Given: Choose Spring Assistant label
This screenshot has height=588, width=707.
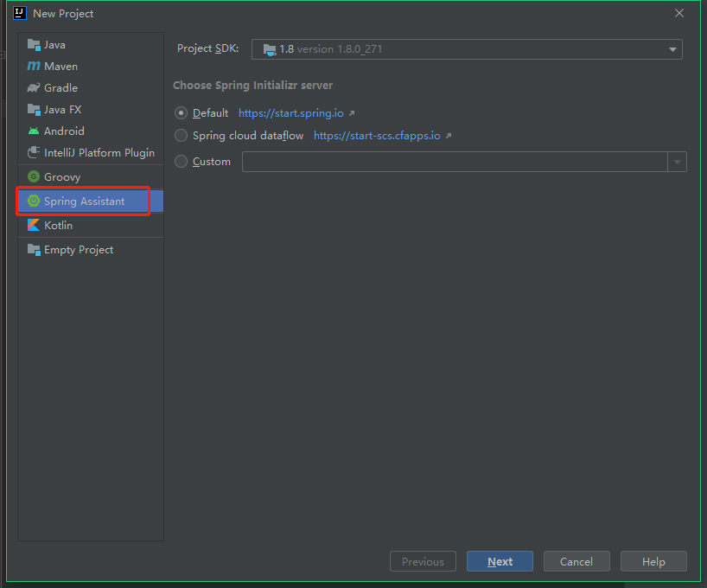Looking at the screenshot, I should [85, 201].
